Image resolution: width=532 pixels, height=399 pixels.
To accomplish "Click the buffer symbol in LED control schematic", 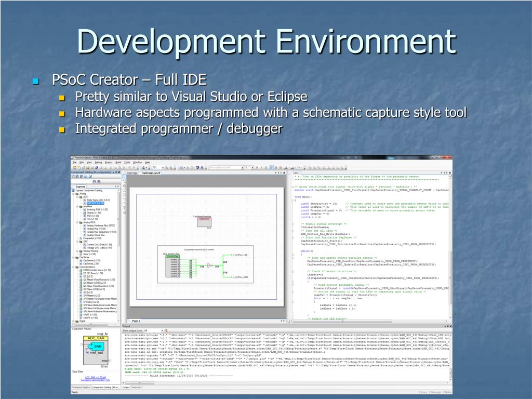I will pyautogui.click(x=209, y=265).
